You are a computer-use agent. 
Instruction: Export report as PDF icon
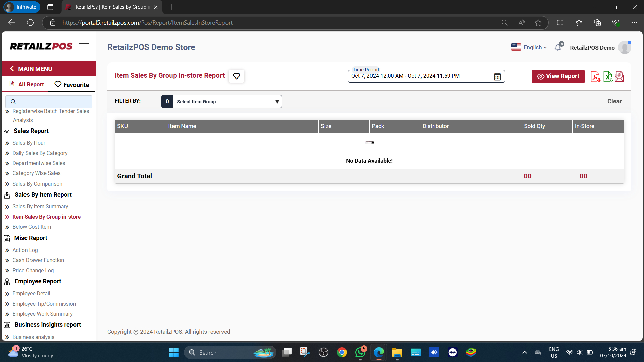pyautogui.click(x=595, y=76)
